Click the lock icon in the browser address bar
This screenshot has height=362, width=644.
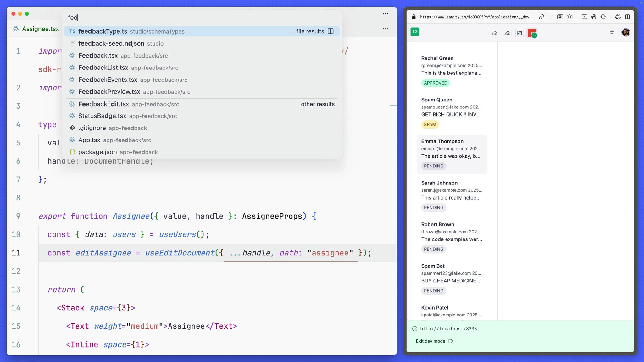(x=414, y=17)
